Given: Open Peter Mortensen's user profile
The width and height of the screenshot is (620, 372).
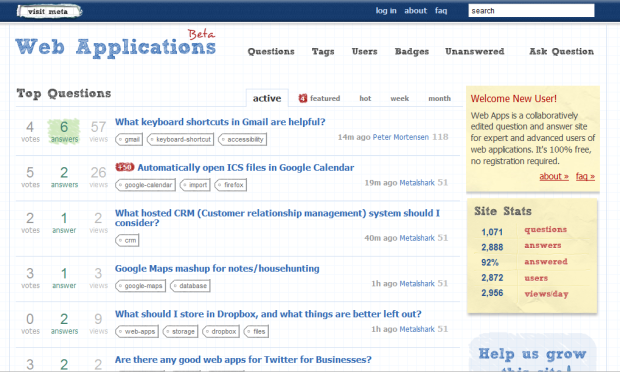Looking at the screenshot, I should pos(401,137).
